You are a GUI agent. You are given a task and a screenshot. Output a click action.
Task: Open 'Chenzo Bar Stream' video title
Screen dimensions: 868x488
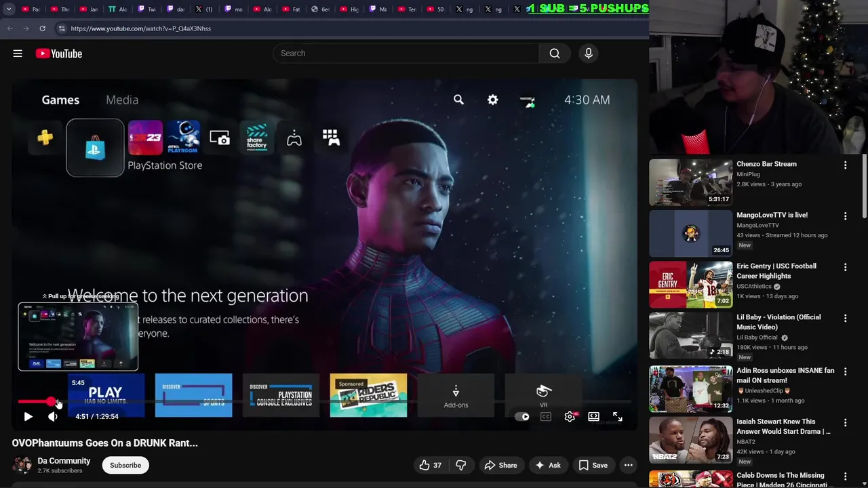(x=766, y=164)
